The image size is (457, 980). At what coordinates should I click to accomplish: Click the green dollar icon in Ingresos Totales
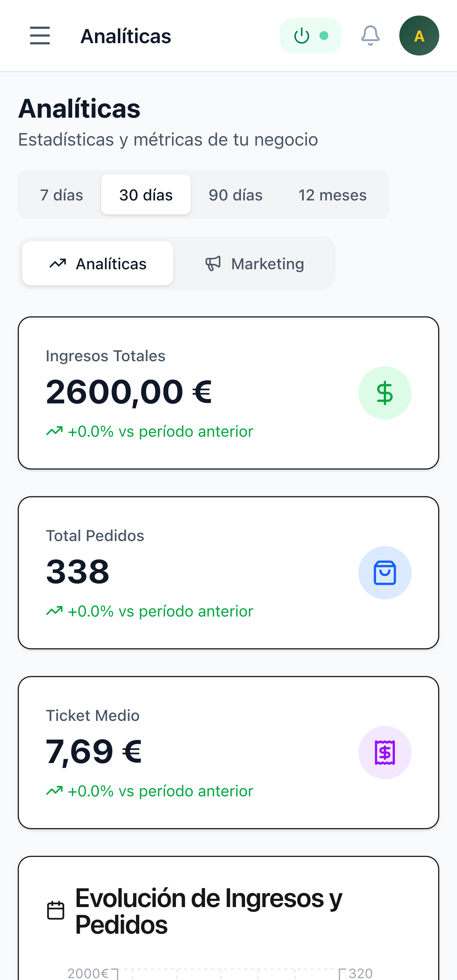[385, 393]
